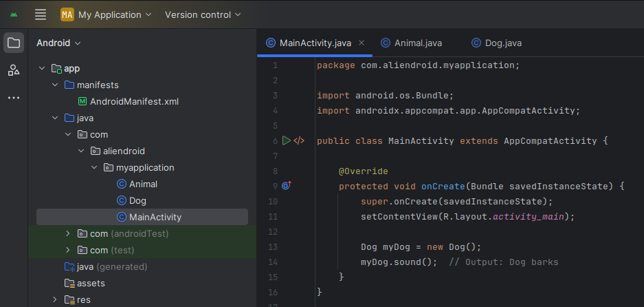This screenshot has height=307, width=644.
Task: Click the class icon of the Dog.java tab
Action: (476, 43)
